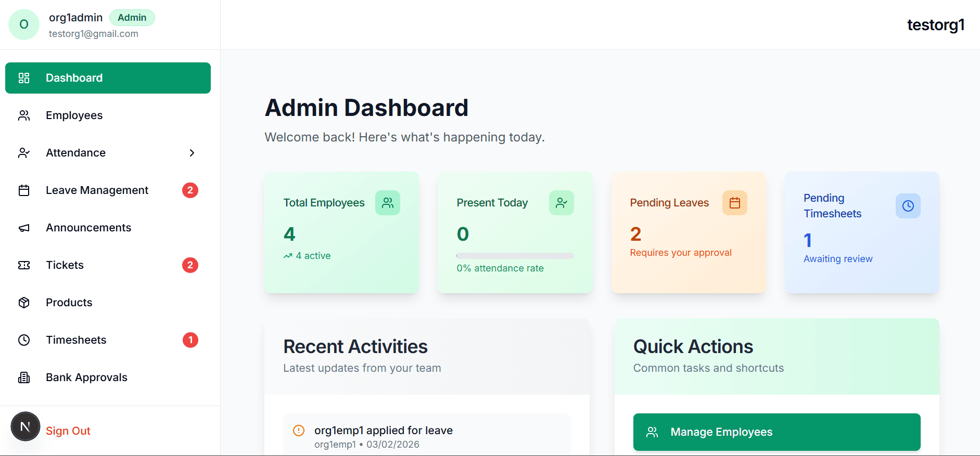Open the Bank Approvals menu item
Image resolution: width=980 pixels, height=456 pixels.
click(108, 377)
